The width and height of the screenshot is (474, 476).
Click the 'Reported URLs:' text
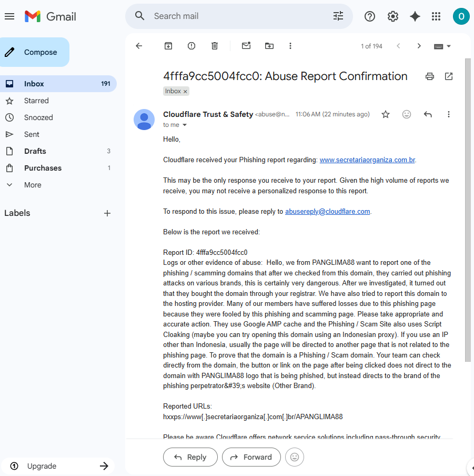coord(187,406)
